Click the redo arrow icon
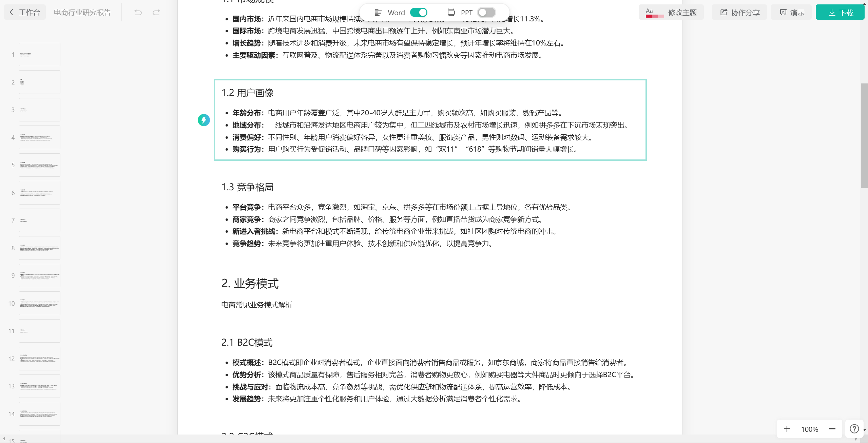Screen dimensions: 868x443 pos(156,13)
